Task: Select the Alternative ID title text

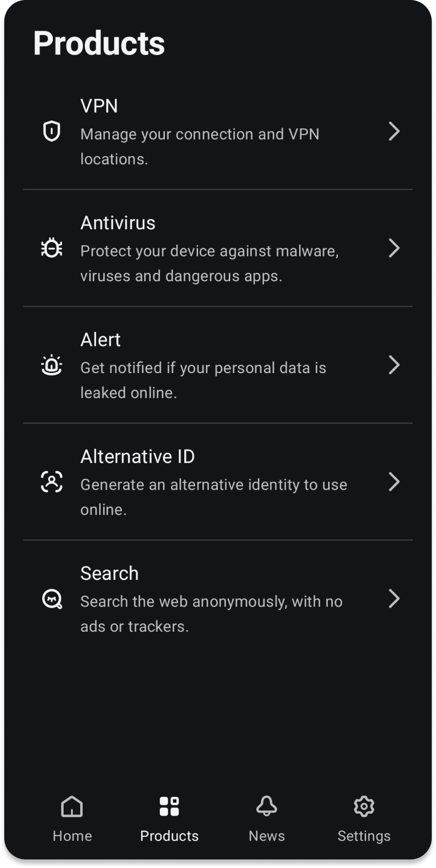Action: [137, 456]
